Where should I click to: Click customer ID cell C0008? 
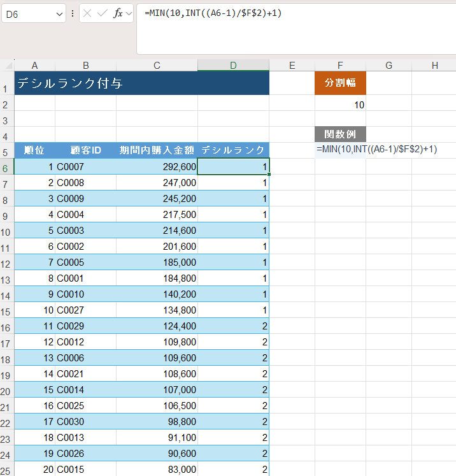[x=85, y=182]
